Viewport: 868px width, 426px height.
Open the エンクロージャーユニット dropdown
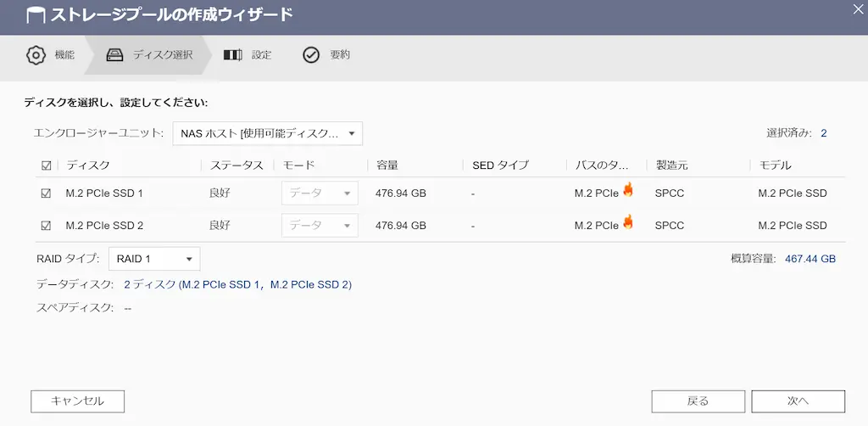tap(267, 133)
